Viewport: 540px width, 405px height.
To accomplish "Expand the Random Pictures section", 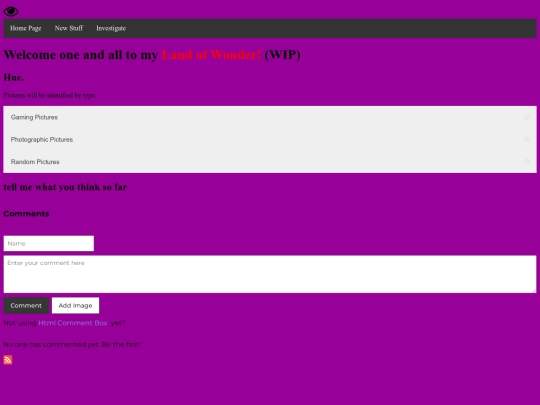I will (x=270, y=162).
